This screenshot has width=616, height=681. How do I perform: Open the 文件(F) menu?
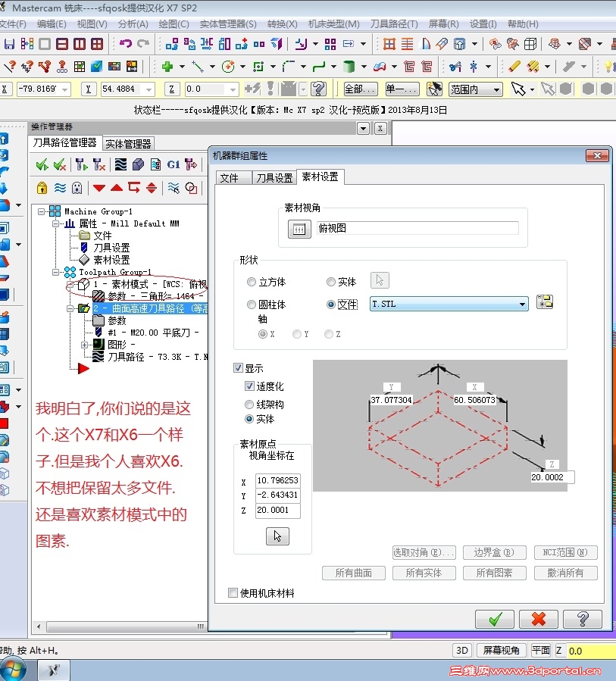tap(13, 24)
